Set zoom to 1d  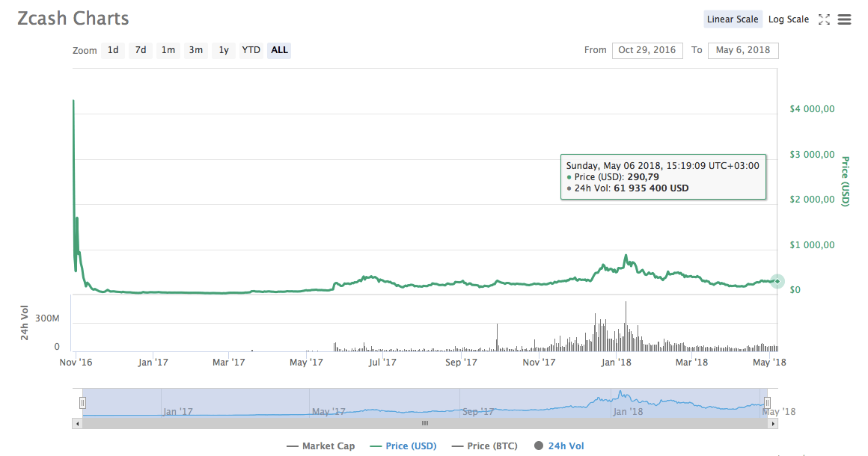[x=113, y=50]
